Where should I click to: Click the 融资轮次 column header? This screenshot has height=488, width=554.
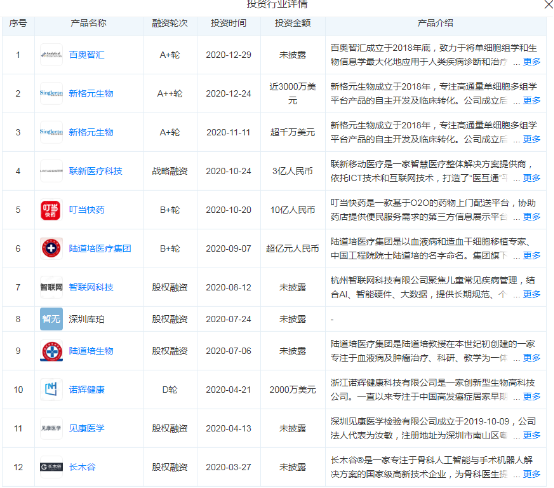coord(170,23)
